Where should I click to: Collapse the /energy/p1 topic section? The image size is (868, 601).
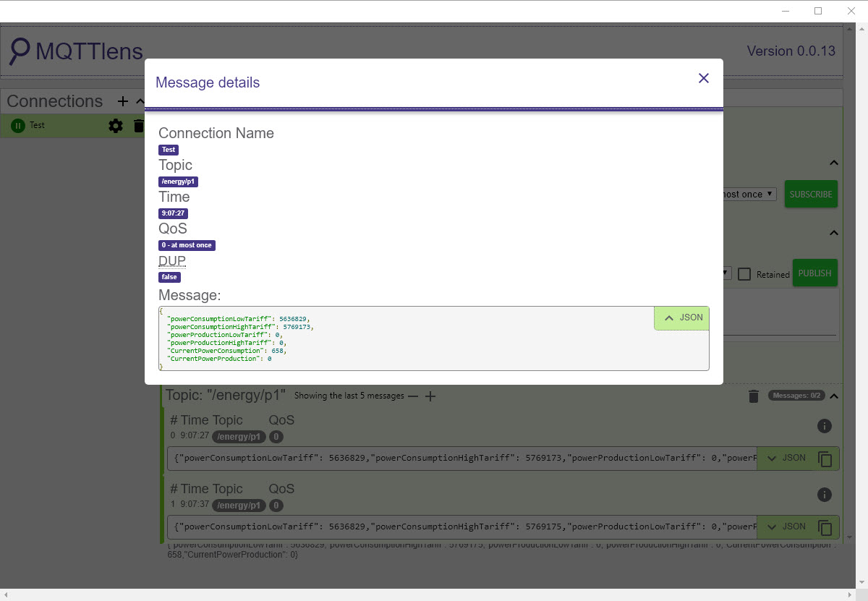tap(833, 396)
